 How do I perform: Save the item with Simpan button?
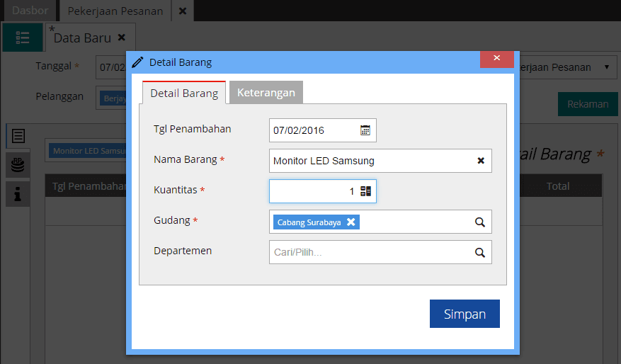pyautogui.click(x=465, y=314)
